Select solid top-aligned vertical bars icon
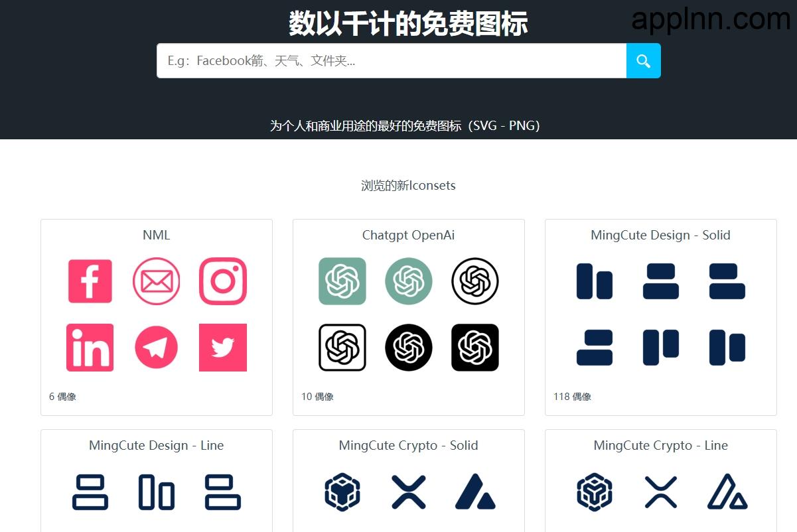 (x=661, y=348)
